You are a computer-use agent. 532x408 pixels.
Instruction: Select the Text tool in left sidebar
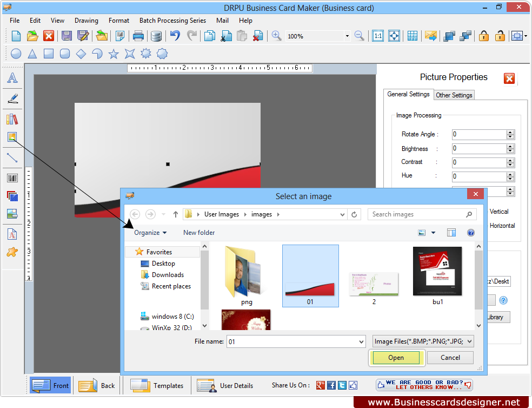click(12, 78)
